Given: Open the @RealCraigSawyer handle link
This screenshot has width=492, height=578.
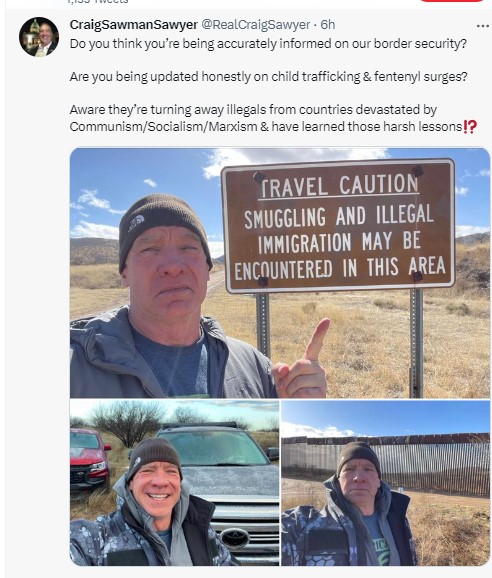Looking at the screenshot, I should pos(255,25).
